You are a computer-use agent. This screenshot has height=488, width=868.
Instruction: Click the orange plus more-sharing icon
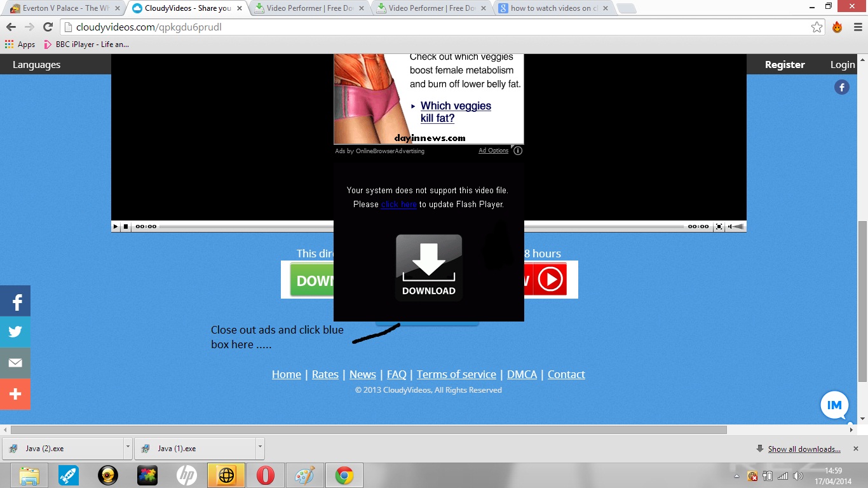15,394
